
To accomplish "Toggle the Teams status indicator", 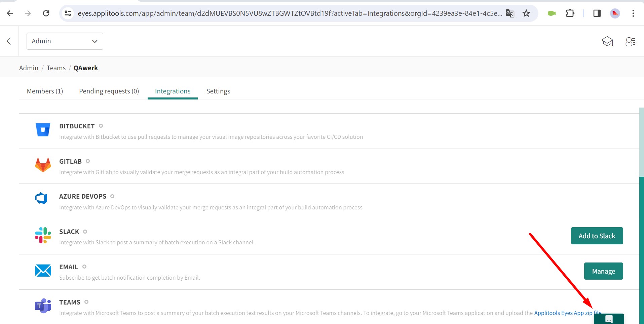I will [x=86, y=302].
